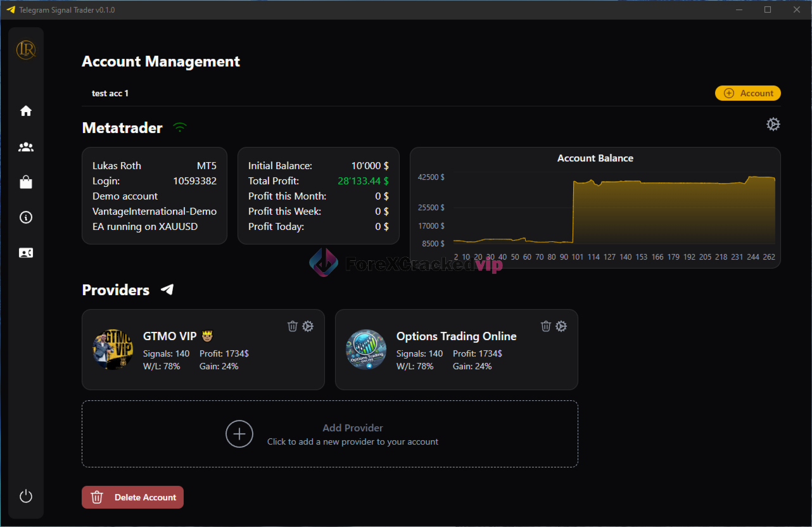Image resolution: width=812 pixels, height=527 pixels.
Task: Select the test acc 1 tab
Action: pyautogui.click(x=110, y=93)
